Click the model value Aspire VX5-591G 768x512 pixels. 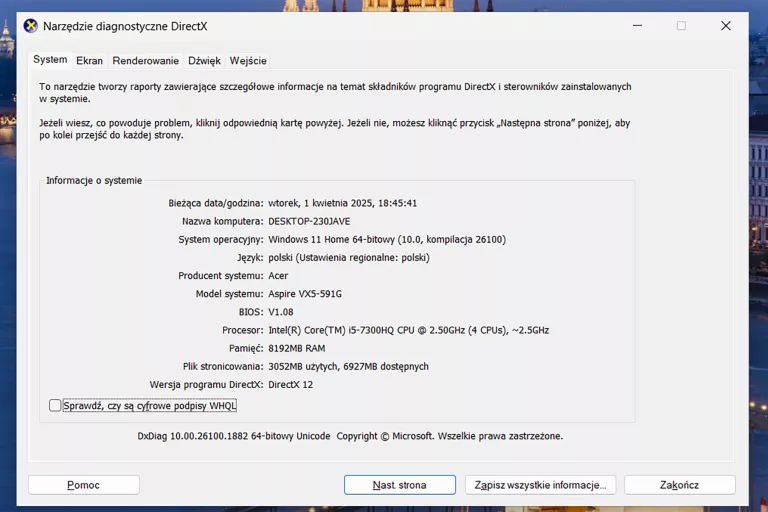(305, 294)
